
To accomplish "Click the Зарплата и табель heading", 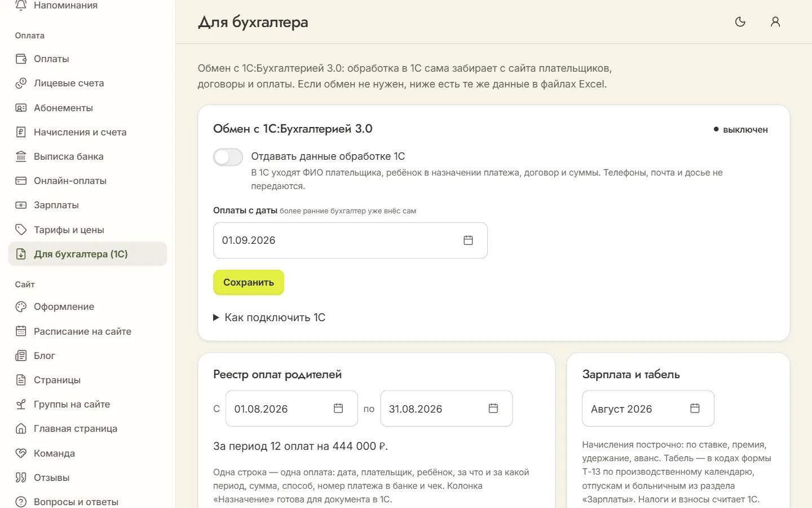I will [631, 374].
